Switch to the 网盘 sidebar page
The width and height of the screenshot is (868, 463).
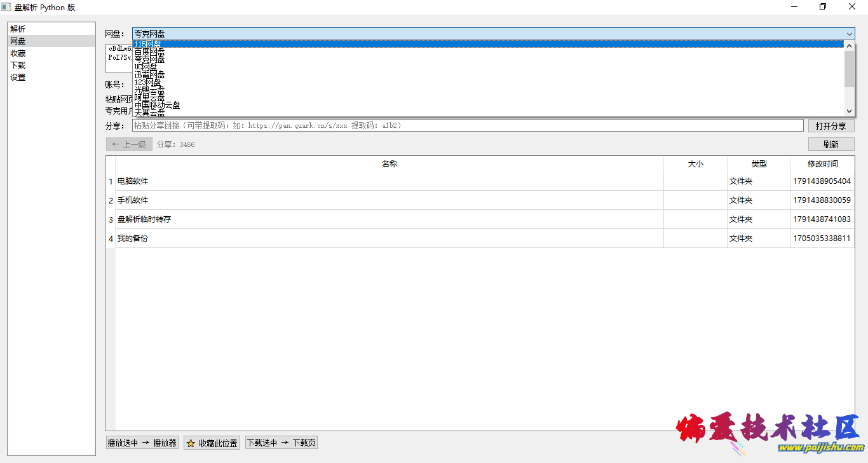pos(51,41)
